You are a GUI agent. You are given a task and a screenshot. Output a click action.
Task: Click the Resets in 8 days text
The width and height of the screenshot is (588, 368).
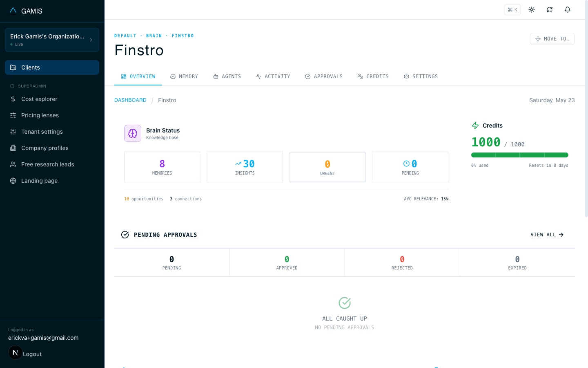(x=548, y=166)
